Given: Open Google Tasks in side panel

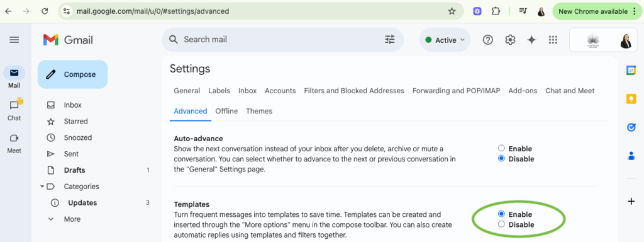Looking at the screenshot, I should tap(631, 127).
